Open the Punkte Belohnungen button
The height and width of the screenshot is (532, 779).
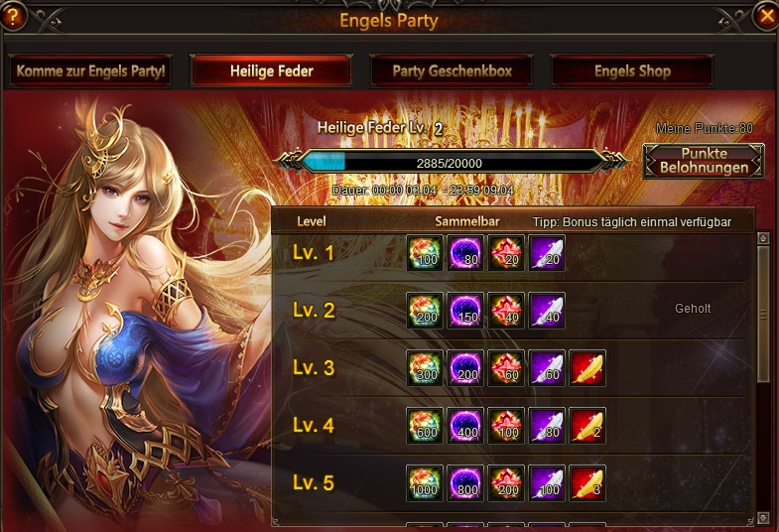pyautogui.click(x=704, y=161)
